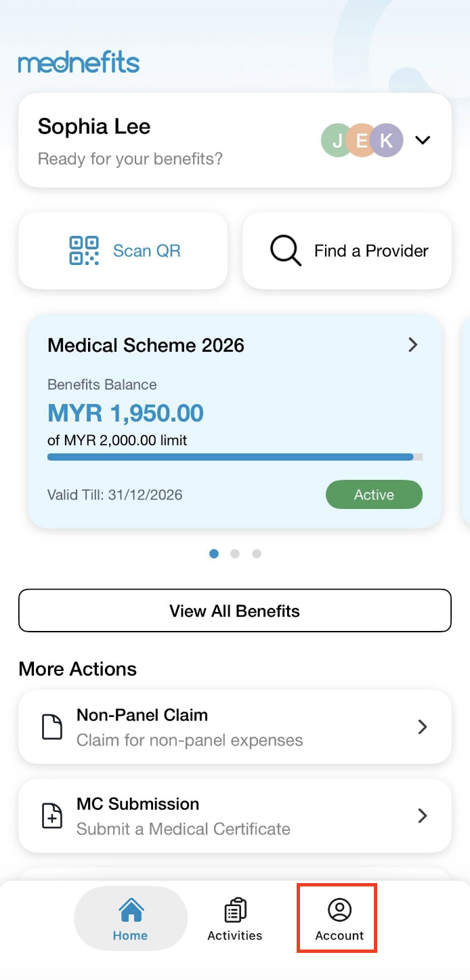Open the Home tab icon
The image size is (470, 980).
(130, 910)
